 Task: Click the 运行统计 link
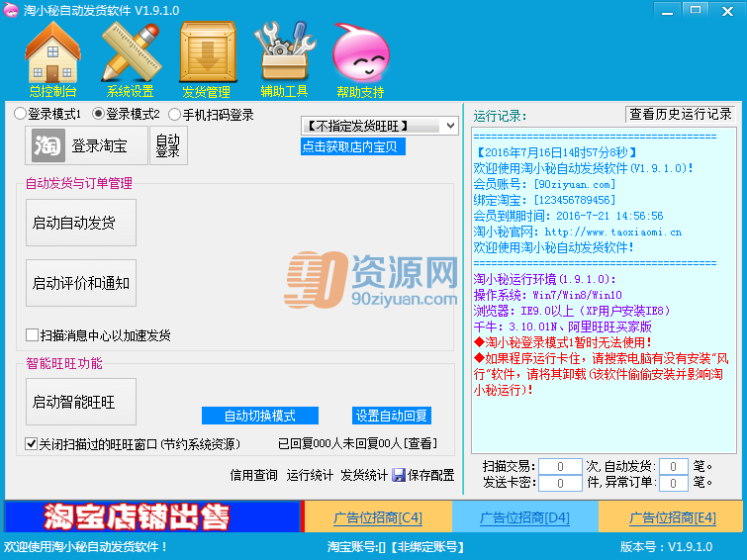point(310,475)
